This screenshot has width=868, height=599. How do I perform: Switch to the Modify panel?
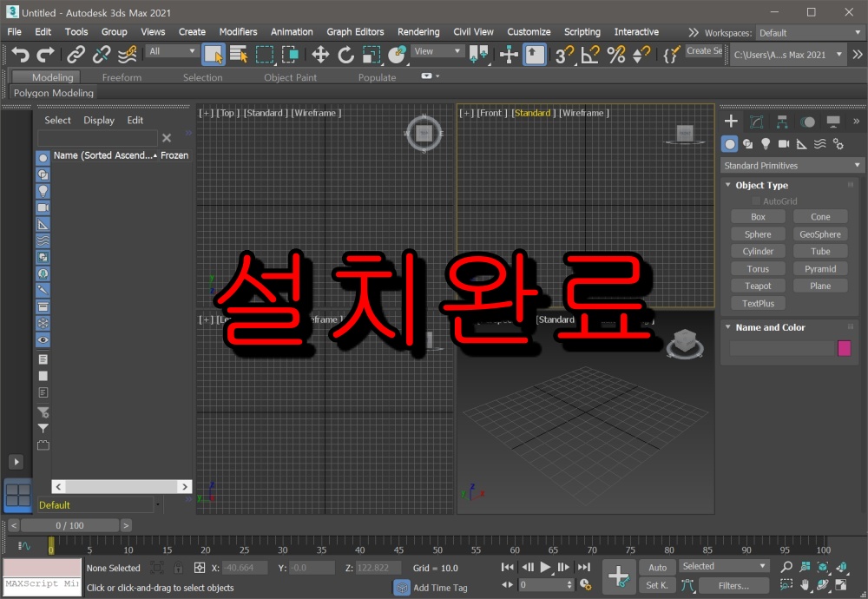tap(756, 121)
